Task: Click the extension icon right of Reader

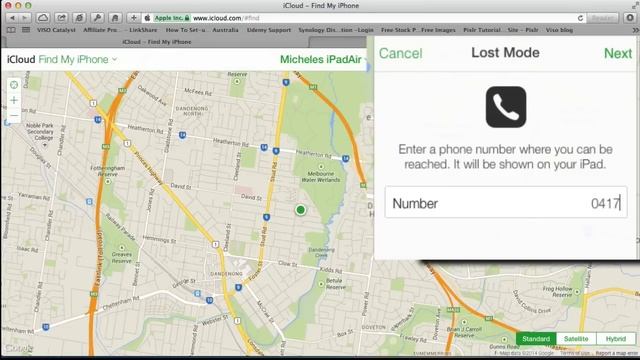Action: tap(630, 18)
